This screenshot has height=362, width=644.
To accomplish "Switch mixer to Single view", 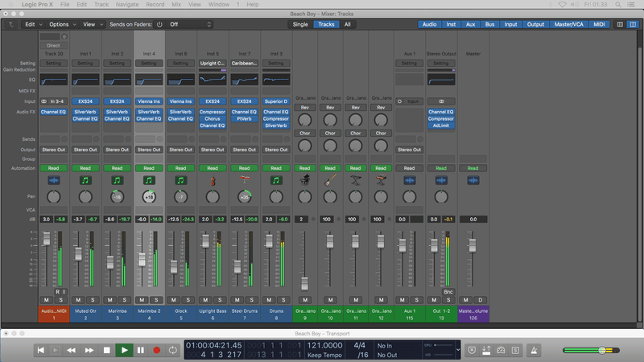I will pos(300,24).
